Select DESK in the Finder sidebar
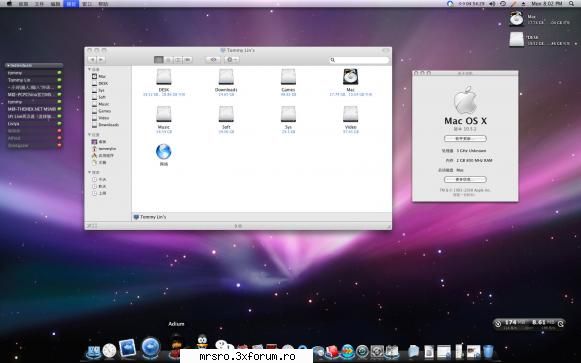This screenshot has width=581, height=363. tap(100, 83)
